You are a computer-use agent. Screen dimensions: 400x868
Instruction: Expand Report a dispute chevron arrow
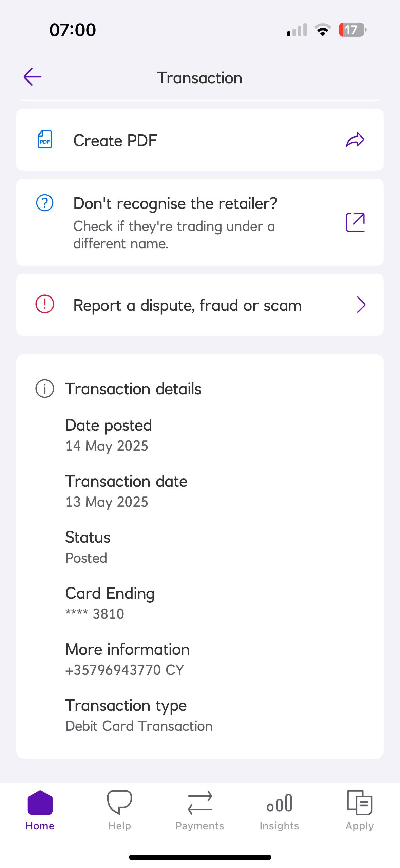click(x=361, y=305)
